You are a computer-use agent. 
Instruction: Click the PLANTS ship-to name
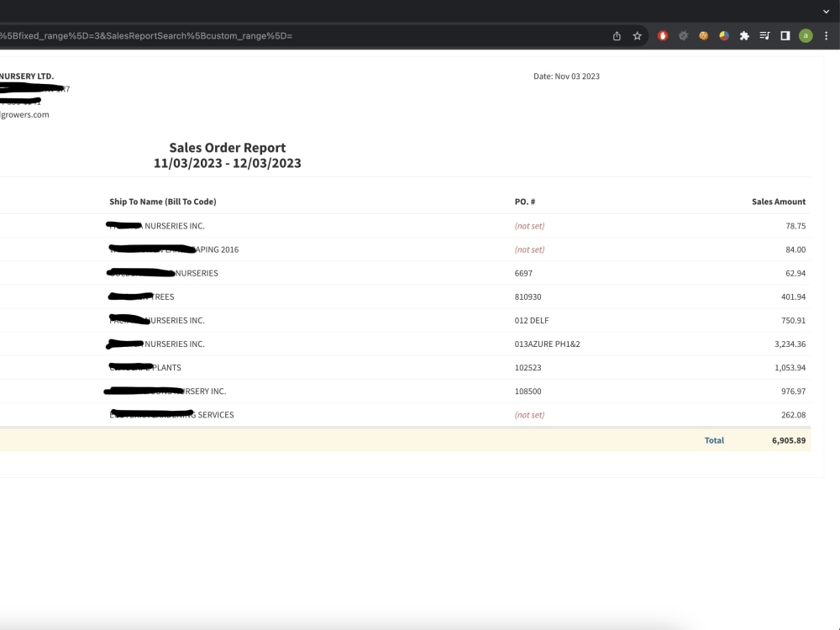[x=145, y=368]
